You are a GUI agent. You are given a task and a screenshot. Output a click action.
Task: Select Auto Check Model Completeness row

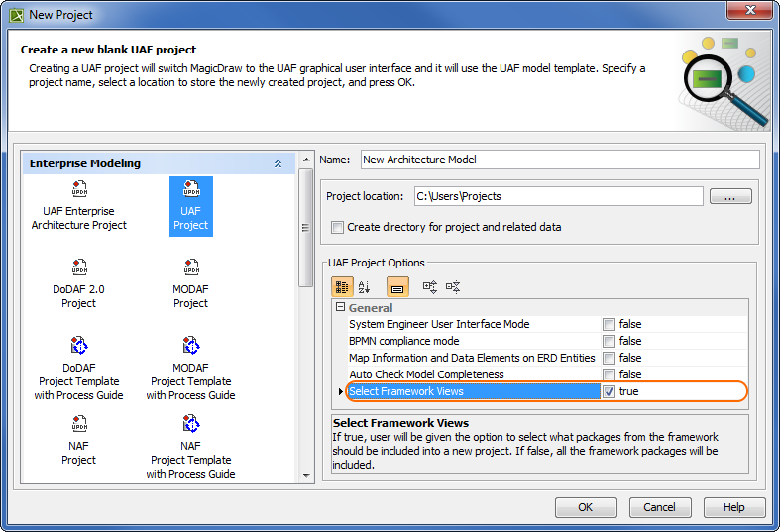547,374
